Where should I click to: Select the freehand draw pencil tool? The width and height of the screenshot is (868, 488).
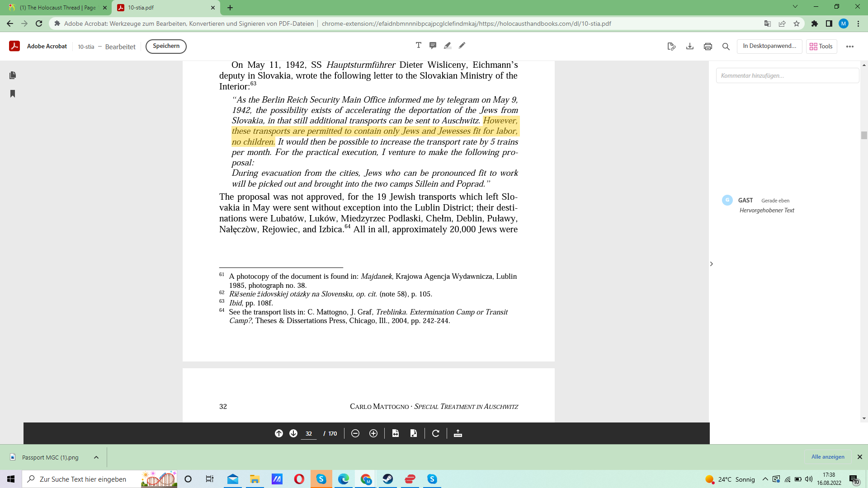462,45
